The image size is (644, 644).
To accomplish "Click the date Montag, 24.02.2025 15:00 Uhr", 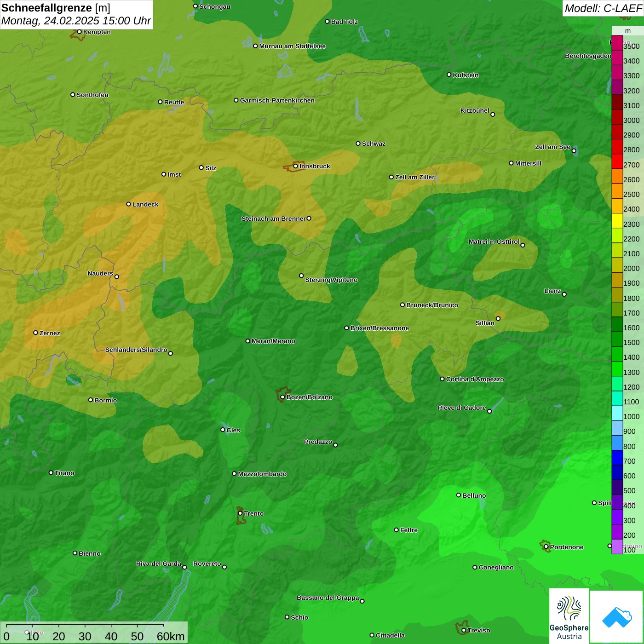I will tap(76, 21).
